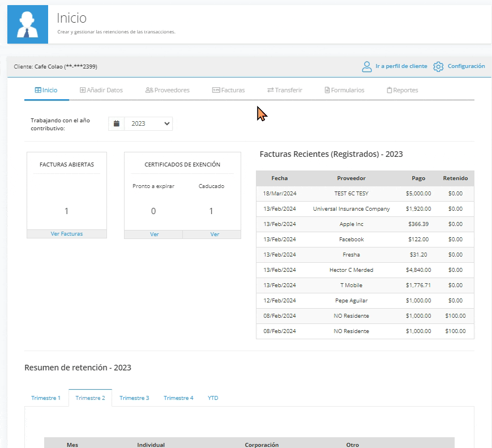Click the Inicio tab grid icon

coord(38,90)
